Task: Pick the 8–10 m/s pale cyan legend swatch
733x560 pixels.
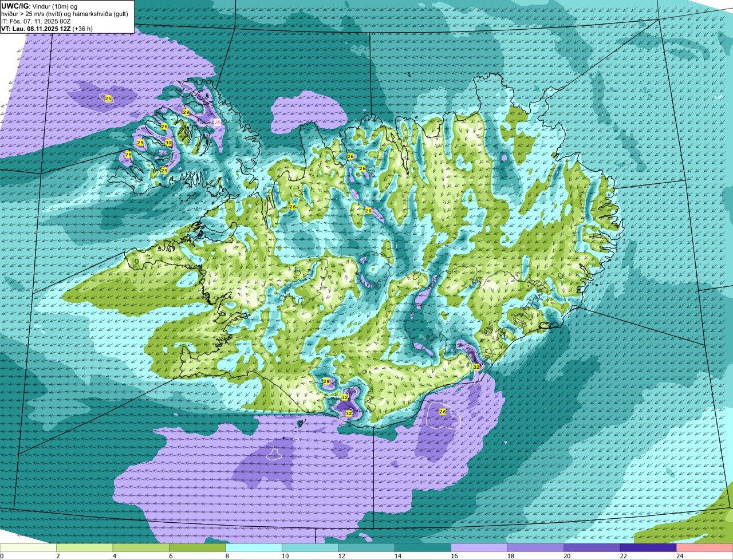Action: (254, 547)
